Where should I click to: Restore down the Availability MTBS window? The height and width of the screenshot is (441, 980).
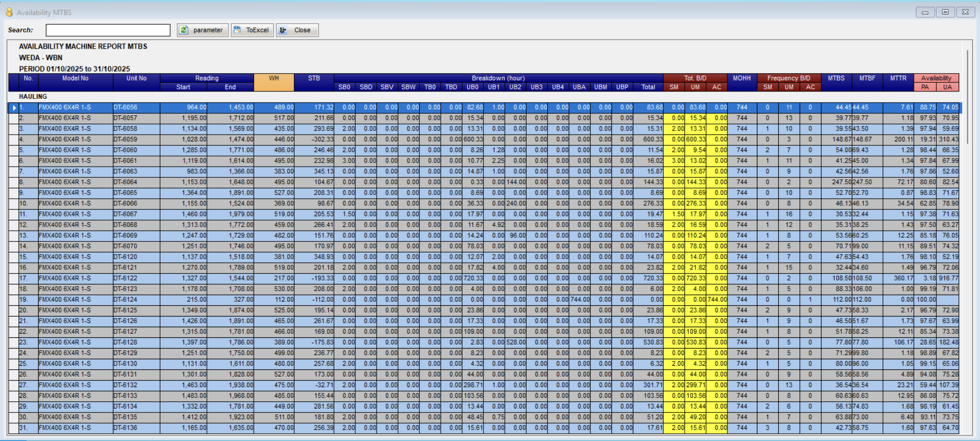point(945,12)
